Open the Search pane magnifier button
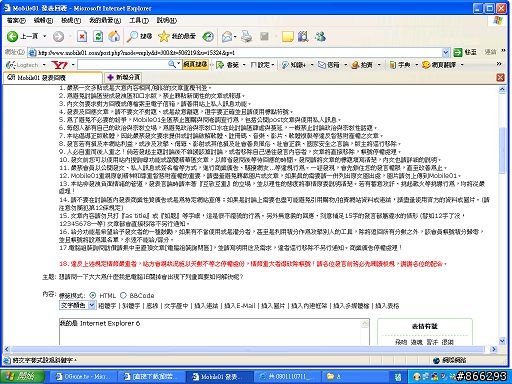This screenshot has height=384, width=512. pyautogui.click(x=139, y=36)
